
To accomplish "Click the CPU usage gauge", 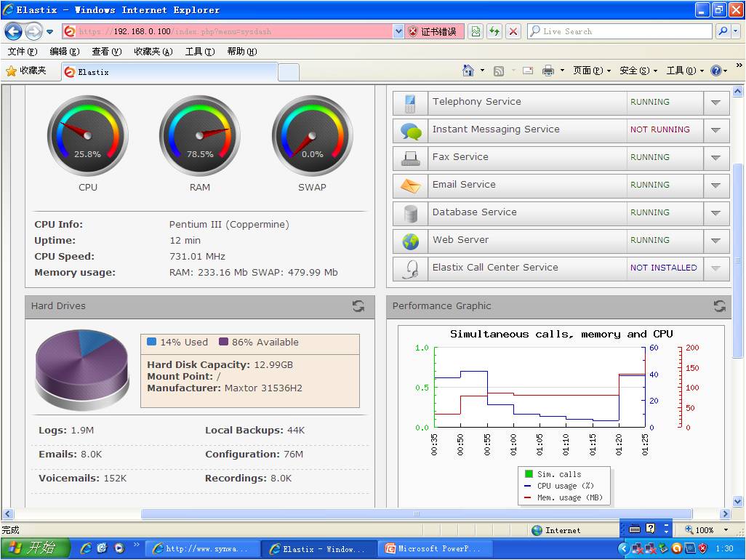I will (87, 135).
